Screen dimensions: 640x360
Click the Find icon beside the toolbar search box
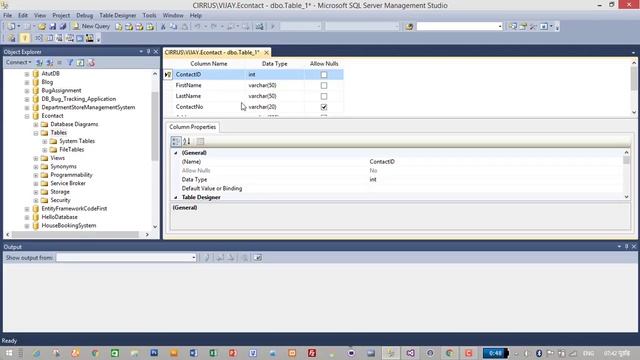pos(409,27)
